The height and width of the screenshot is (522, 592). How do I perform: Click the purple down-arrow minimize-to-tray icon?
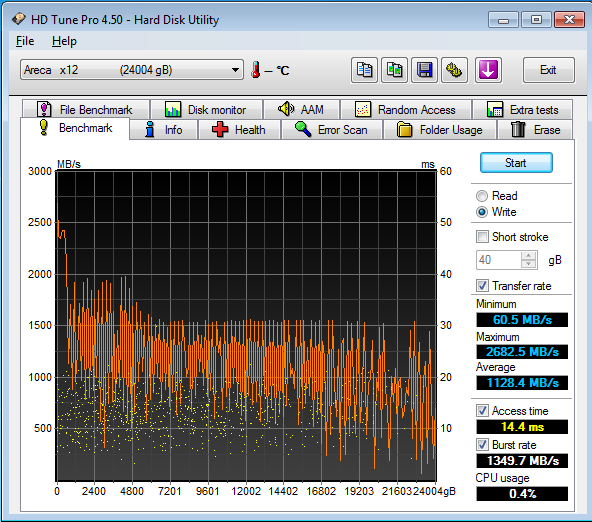(x=488, y=70)
